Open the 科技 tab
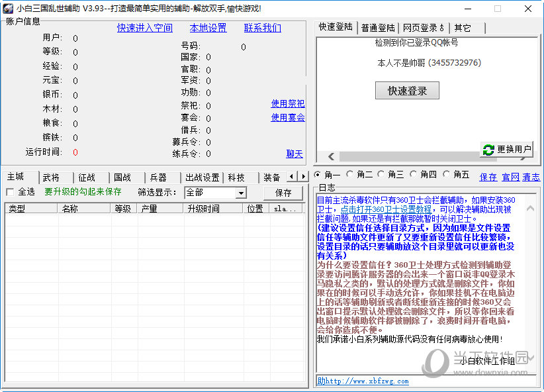This screenshot has height=392, width=544. click(241, 177)
